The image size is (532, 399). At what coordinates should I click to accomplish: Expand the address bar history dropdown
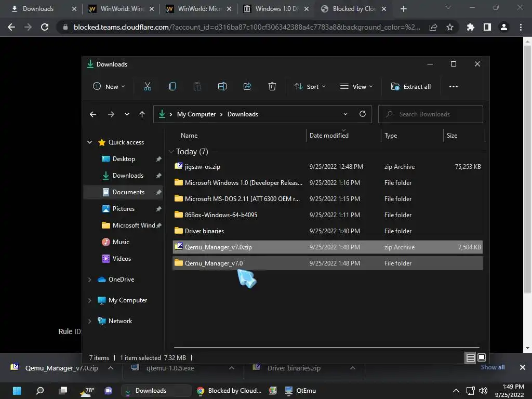(345, 114)
